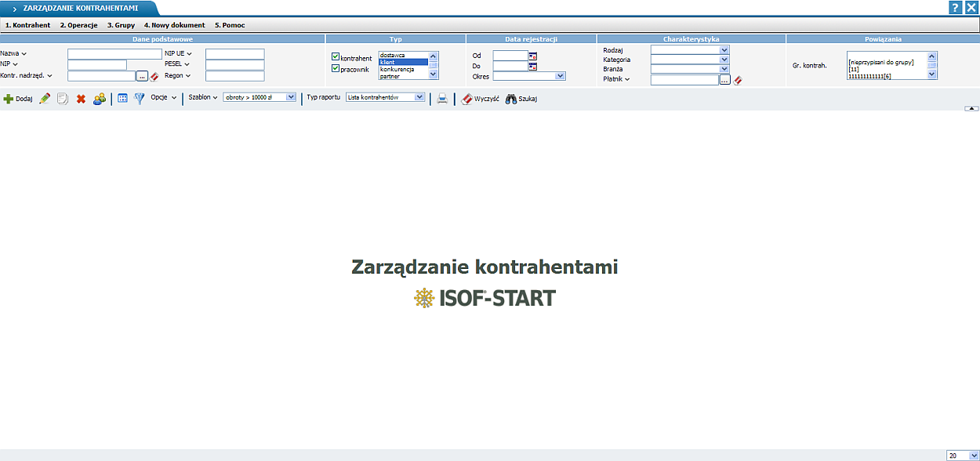This screenshot has width=980, height=461.
Task: Expand the Kontr. nadrzęd. label arrow
Action: click(x=49, y=75)
